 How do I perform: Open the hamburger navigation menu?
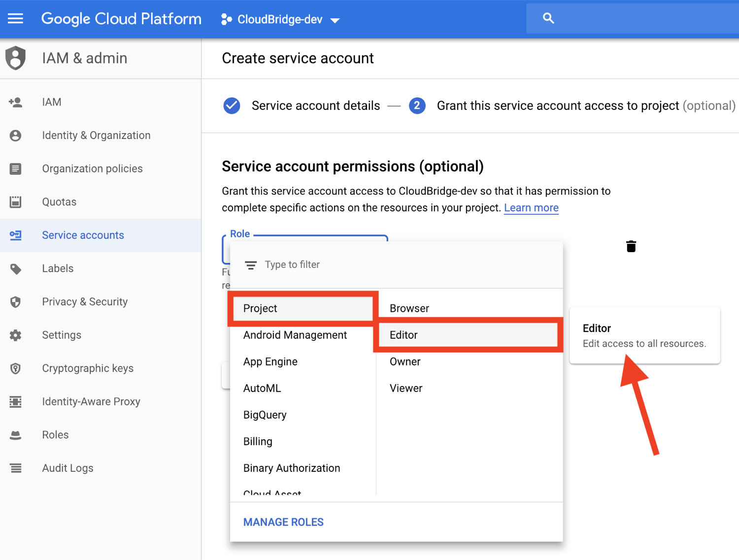[15, 19]
